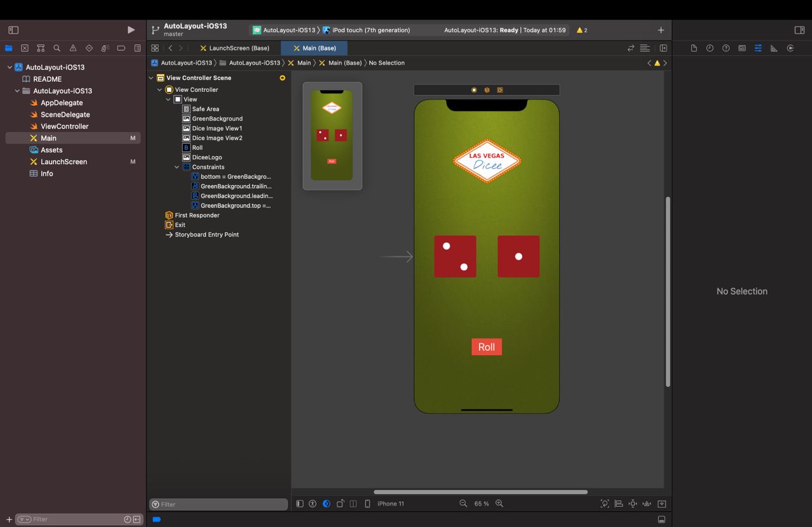The width and height of the screenshot is (812, 527).
Task: Click the minimap storyboard thumbnail
Action: [x=332, y=135]
